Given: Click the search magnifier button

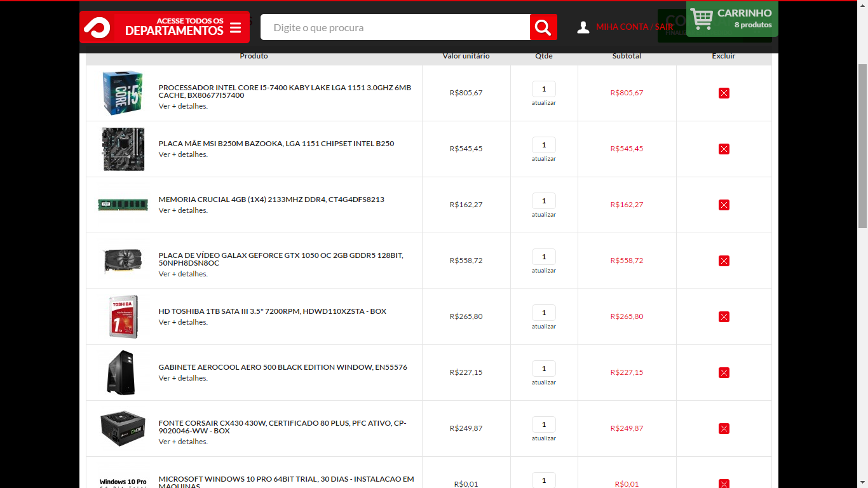Looking at the screenshot, I should [543, 27].
